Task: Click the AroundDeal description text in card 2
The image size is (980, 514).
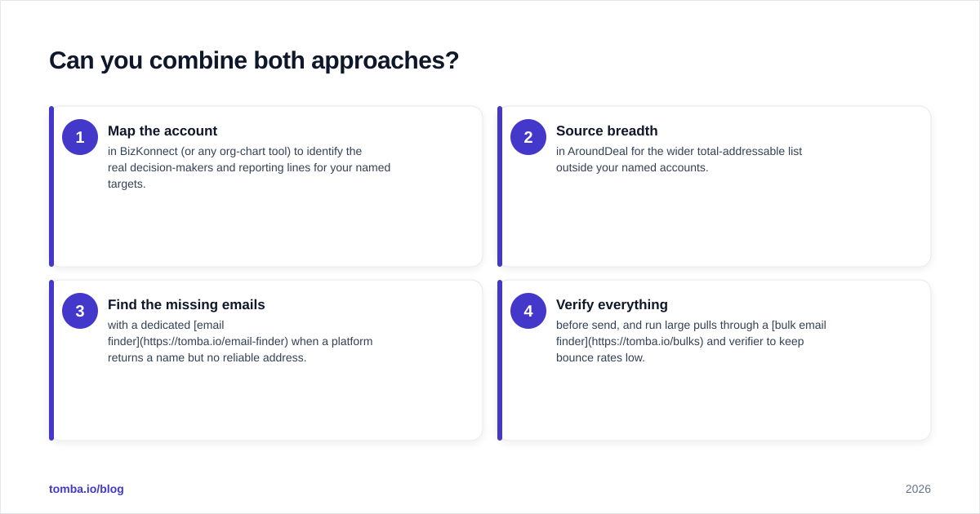Action: [679, 159]
